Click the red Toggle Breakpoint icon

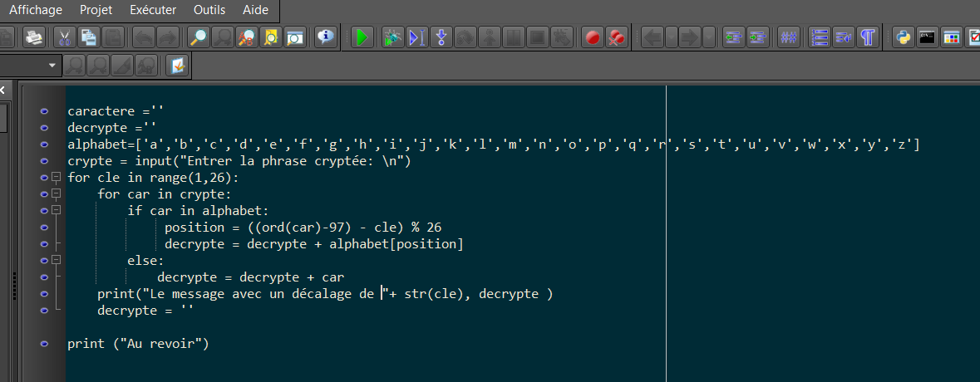[592, 37]
